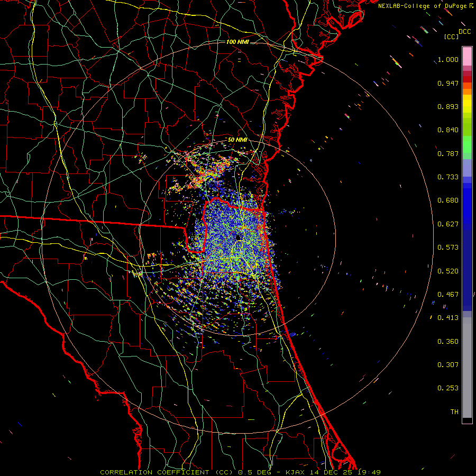Click the 0.253 legend value

click(448, 388)
